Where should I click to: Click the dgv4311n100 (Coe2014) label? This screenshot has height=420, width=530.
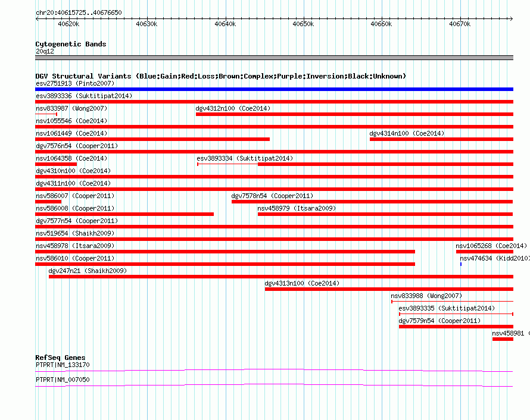click(x=73, y=183)
